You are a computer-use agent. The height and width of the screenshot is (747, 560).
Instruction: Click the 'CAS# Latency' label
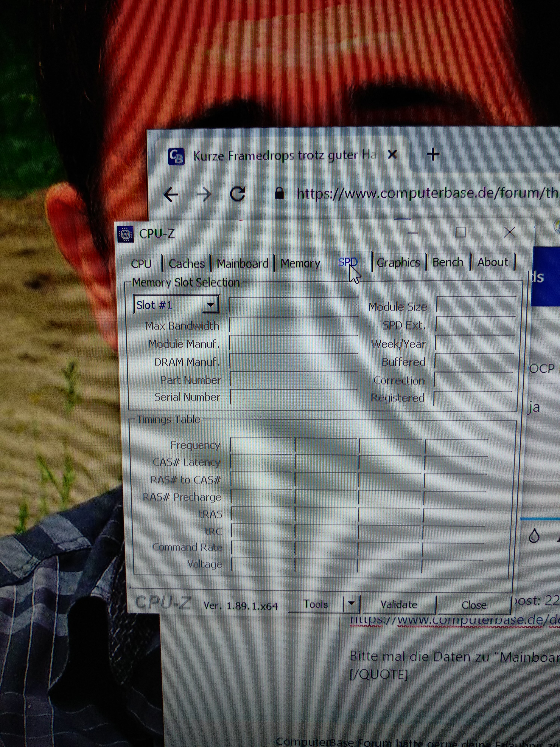187,462
